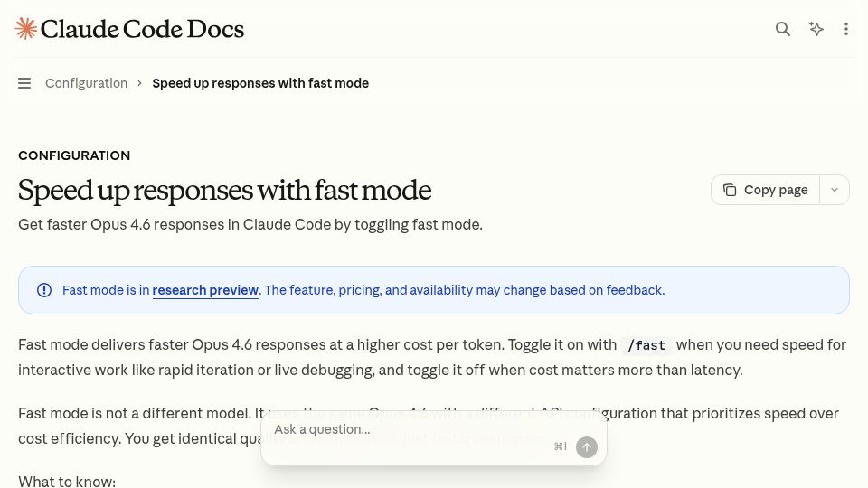Open search with the magnifier icon
This screenshot has height=488, width=868.
tap(782, 29)
